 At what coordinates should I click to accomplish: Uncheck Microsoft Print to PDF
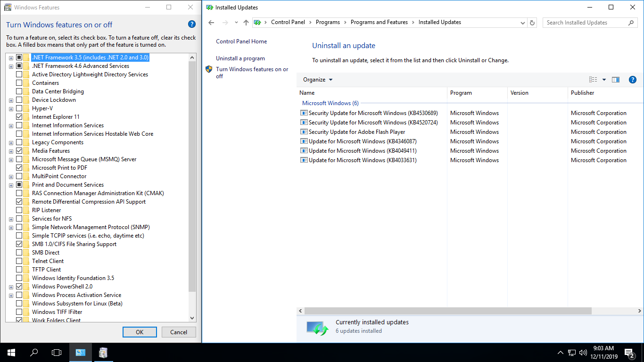[x=19, y=168]
